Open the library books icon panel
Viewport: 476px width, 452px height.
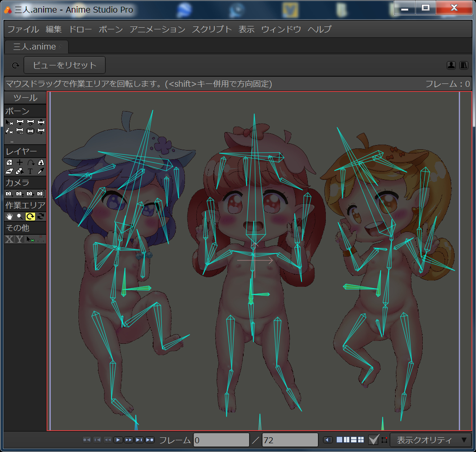[463, 65]
